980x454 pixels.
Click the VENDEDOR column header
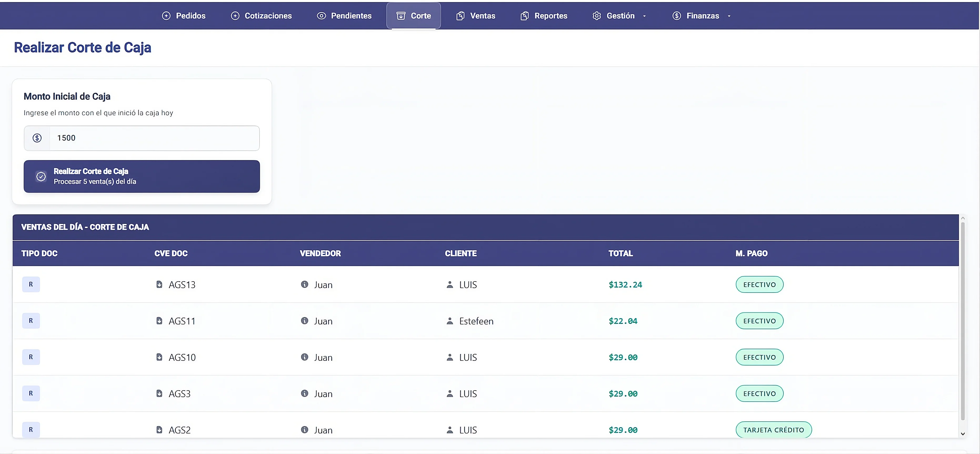[x=320, y=253]
